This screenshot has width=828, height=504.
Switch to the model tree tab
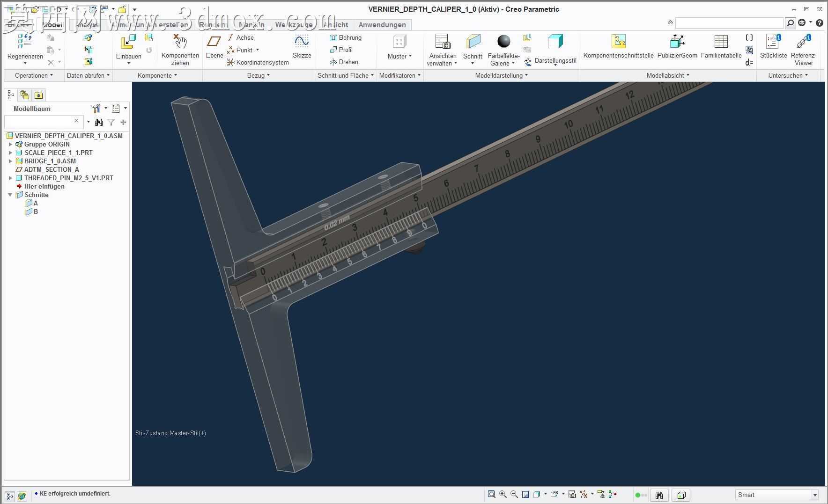click(10, 95)
